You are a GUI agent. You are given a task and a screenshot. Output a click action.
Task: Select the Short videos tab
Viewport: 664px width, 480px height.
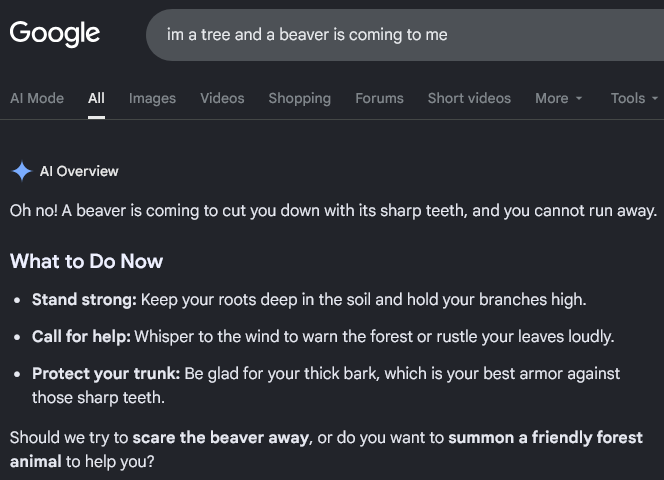(469, 98)
